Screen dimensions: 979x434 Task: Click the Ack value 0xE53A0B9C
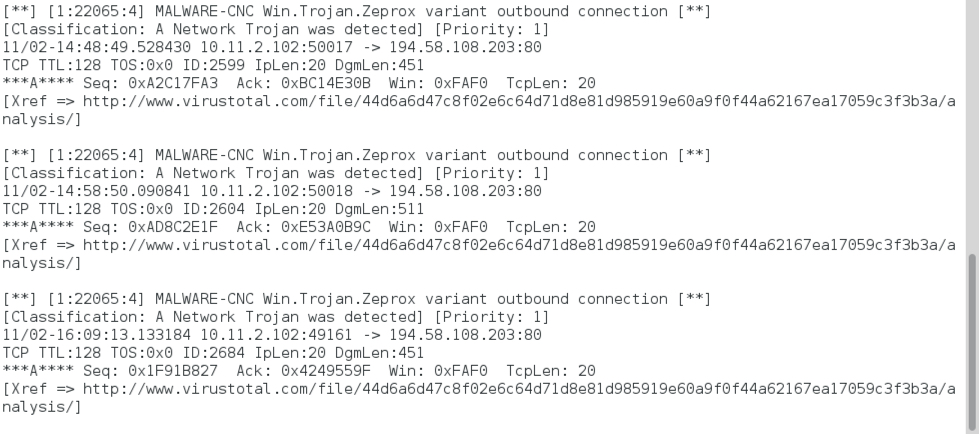click(325, 227)
